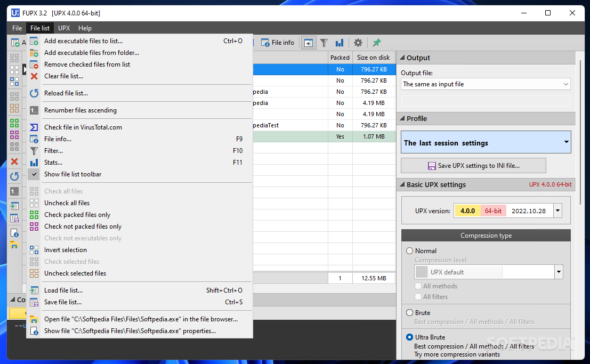Select Check file in VirusTotal.com
This screenshot has height=364, width=590.
coord(139,127)
